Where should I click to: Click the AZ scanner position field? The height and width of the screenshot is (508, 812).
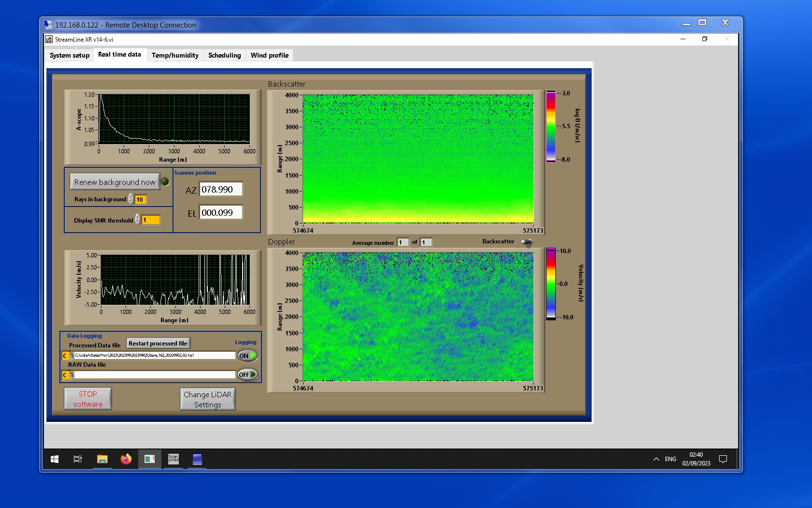click(x=221, y=190)
